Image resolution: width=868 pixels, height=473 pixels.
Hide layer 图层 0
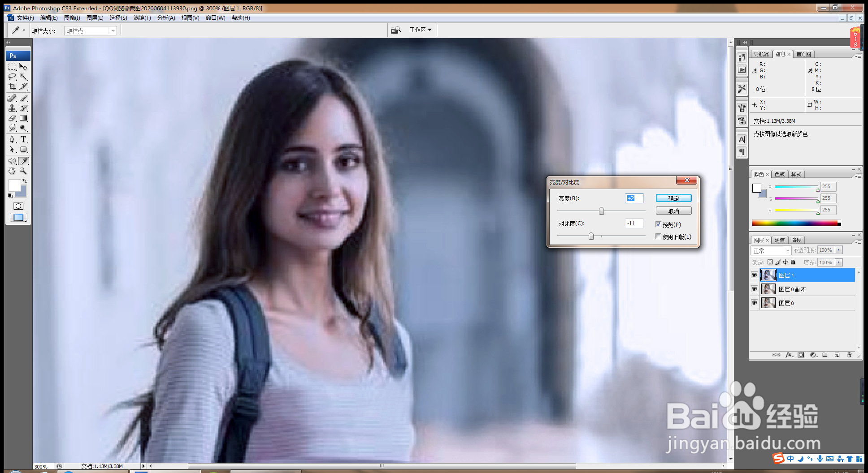click(x=754, y=303)
